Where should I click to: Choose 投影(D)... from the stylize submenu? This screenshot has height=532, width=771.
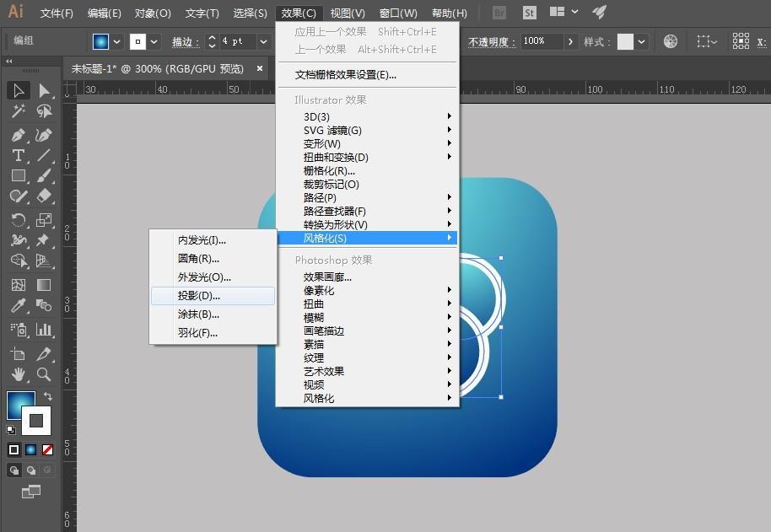coord(213,296)
